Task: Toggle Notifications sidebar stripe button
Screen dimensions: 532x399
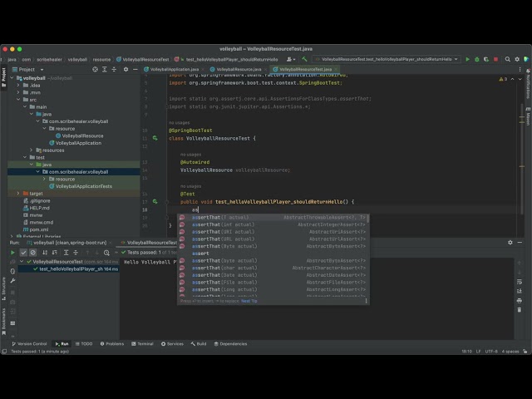Action: pos(529,83)
